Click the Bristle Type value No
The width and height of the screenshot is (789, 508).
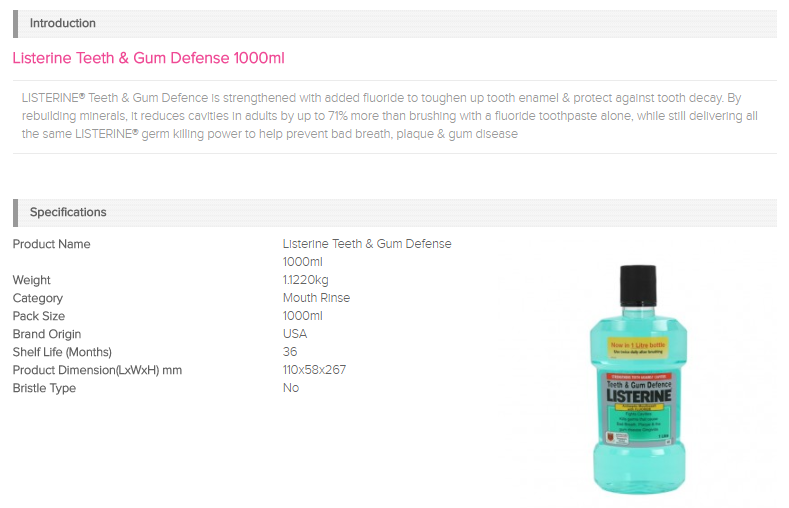coord(291,388)
